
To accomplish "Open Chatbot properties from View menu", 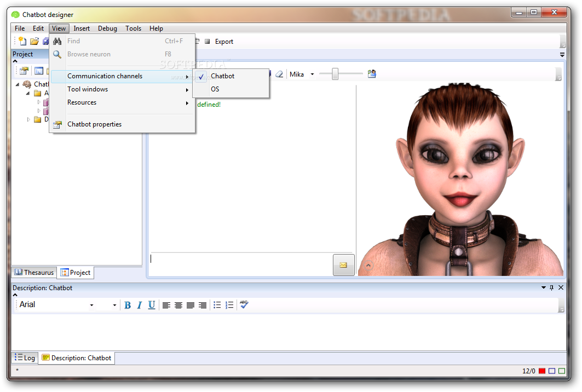I will click(122, 124).
